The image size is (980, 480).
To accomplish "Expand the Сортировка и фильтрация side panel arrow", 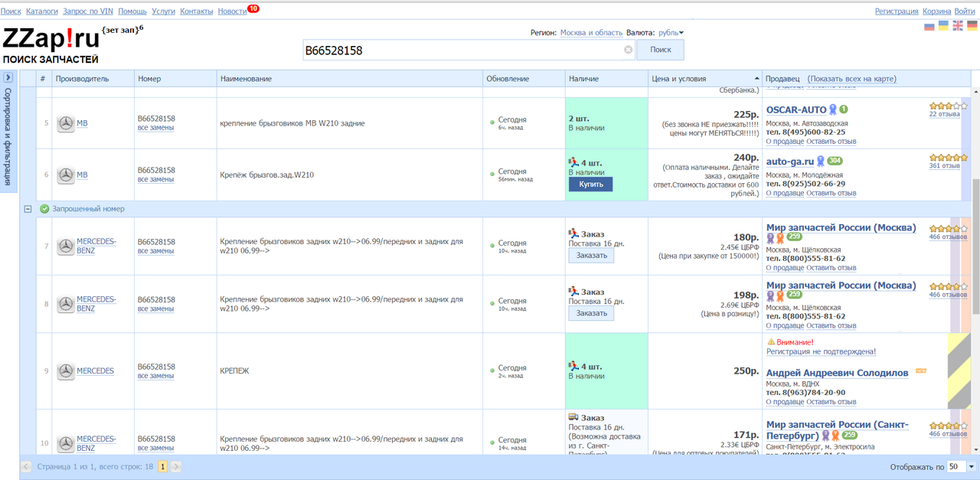I will pyautogui.click(x=8, y=77).
